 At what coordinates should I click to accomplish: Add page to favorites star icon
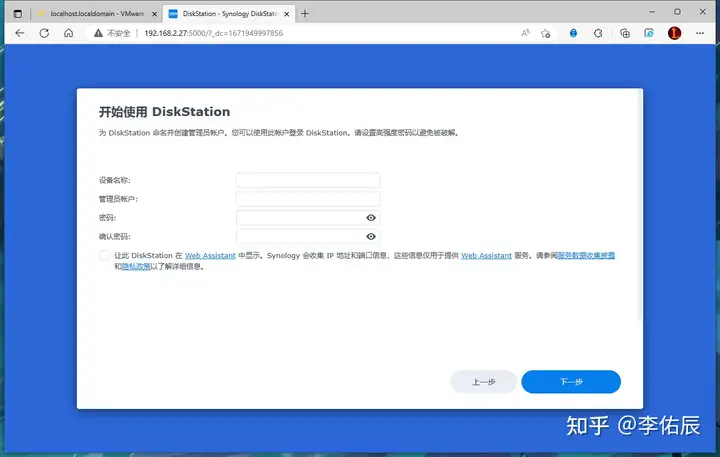point(546,33)
